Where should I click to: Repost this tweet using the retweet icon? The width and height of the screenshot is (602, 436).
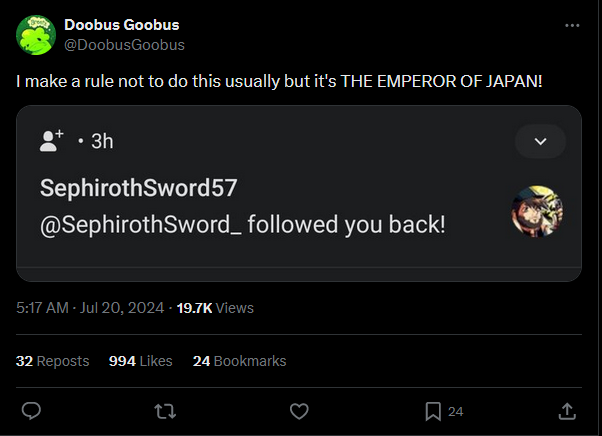click(165, 411)
